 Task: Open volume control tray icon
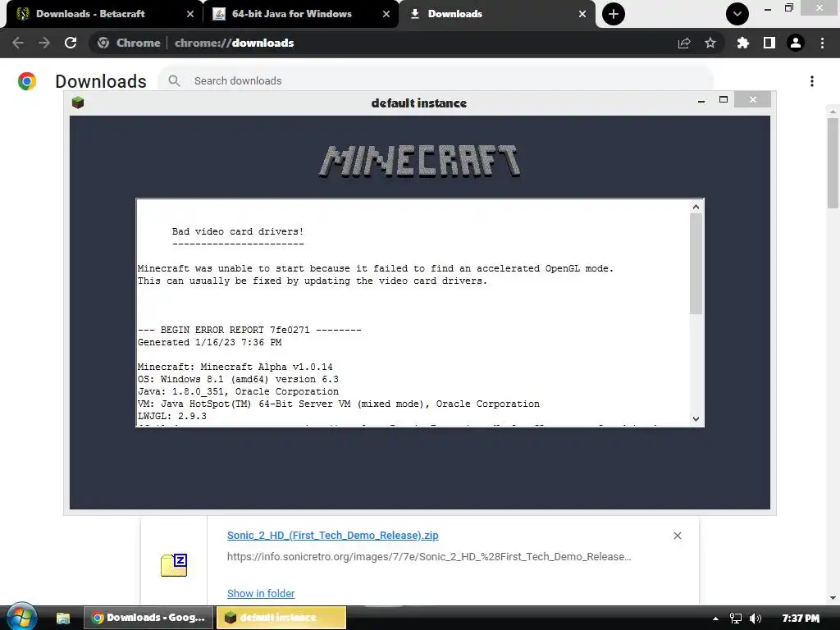coord(756,619)
